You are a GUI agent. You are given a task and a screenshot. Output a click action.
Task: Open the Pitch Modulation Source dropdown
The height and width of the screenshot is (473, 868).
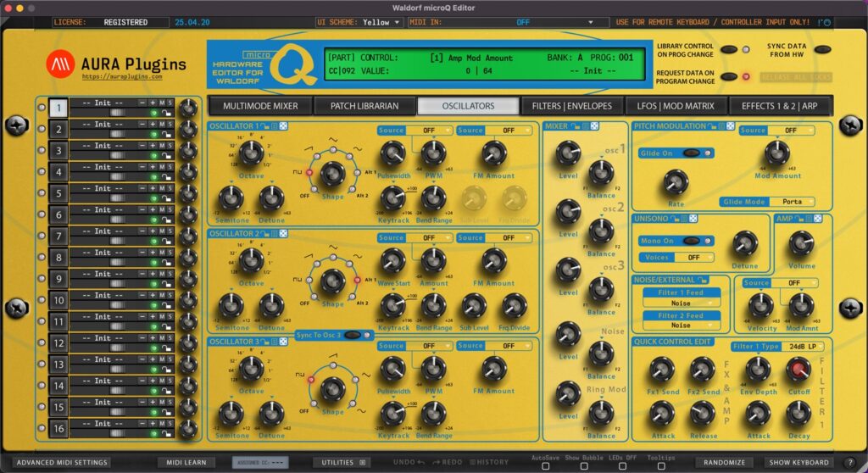791,131
